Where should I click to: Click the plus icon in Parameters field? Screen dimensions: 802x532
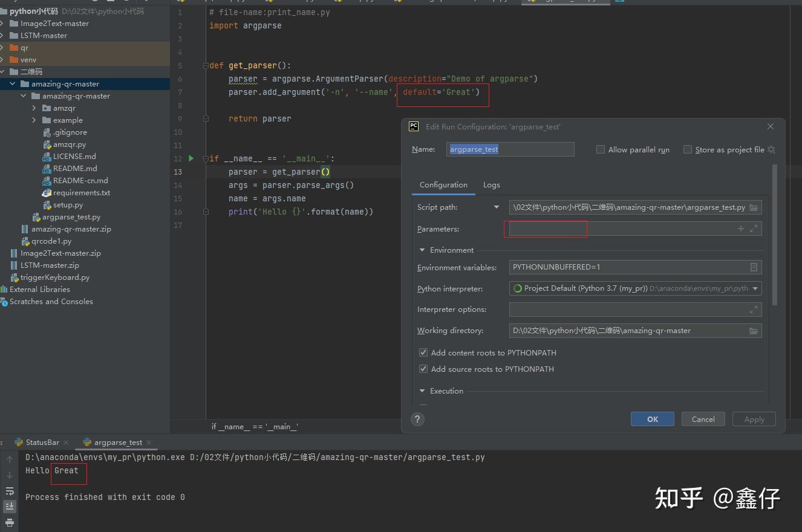[x=741, y=229]
